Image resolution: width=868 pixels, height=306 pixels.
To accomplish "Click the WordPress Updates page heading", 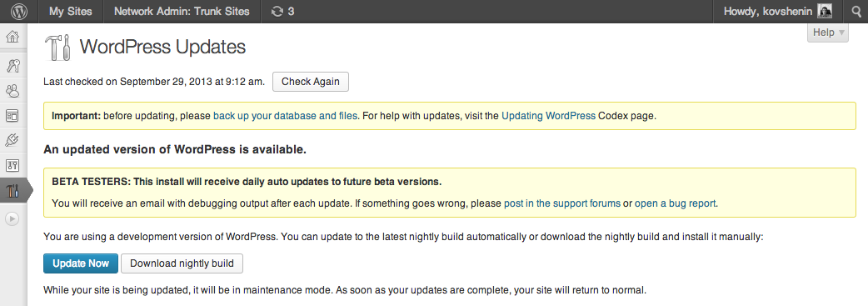I will pyautogui.click(x=162, y=47).
